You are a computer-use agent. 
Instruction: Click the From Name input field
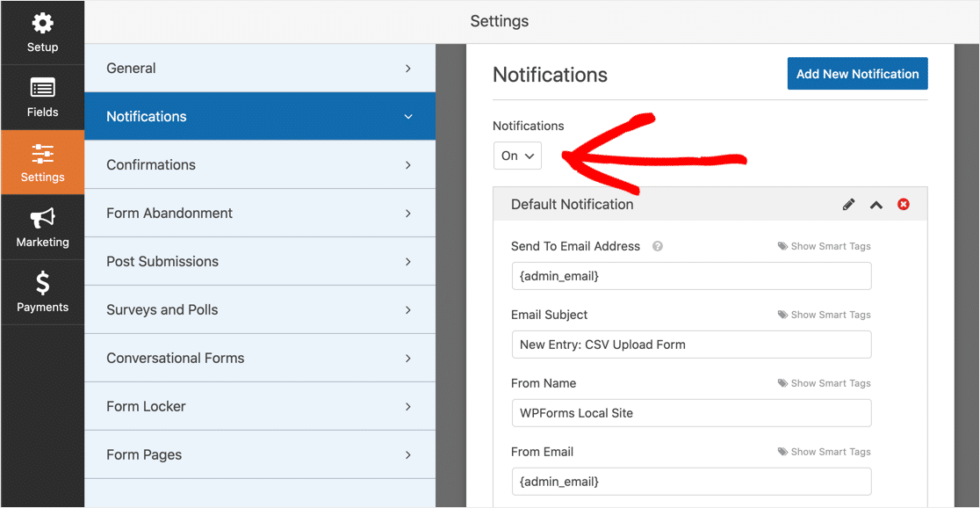pos(691,413)
